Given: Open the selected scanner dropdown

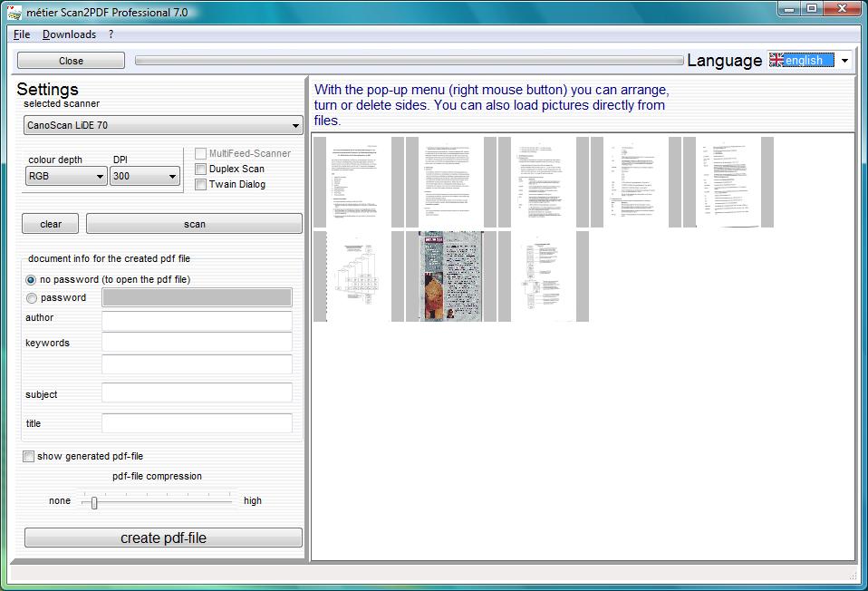Looking at the screenshot, I should click(163, 125).
